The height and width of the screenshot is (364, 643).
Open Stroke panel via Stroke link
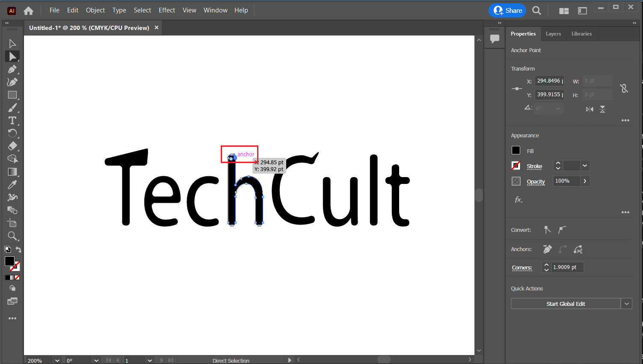[x=534, y=166]
